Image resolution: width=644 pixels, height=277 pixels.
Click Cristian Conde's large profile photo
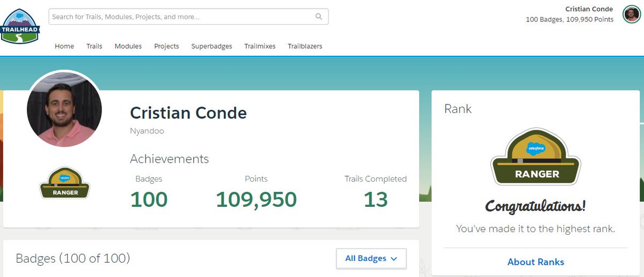[x=64, y=110]
